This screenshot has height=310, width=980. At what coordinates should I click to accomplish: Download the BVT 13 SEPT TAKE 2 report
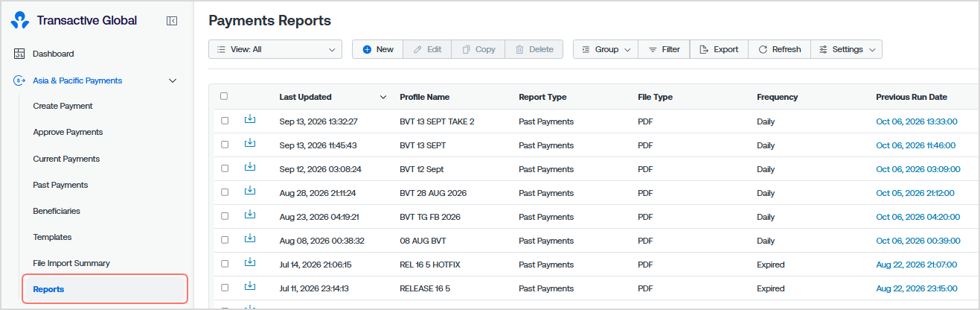pos(250,119)
